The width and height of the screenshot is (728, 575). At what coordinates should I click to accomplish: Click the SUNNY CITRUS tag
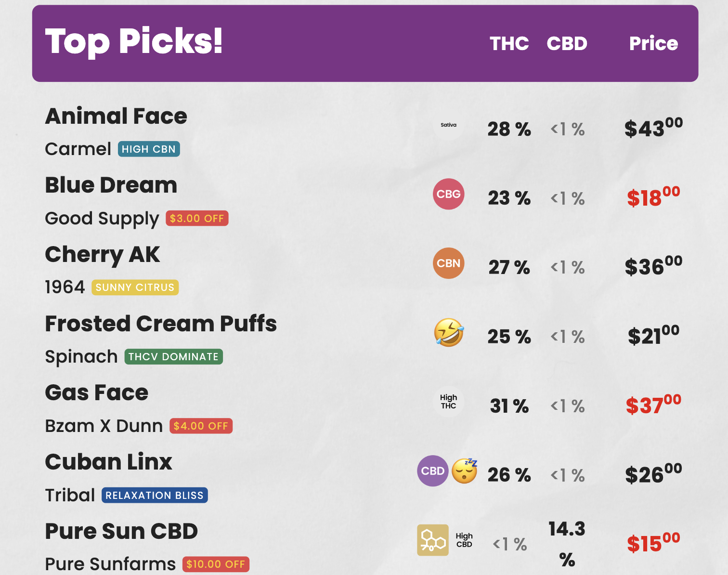135,287
